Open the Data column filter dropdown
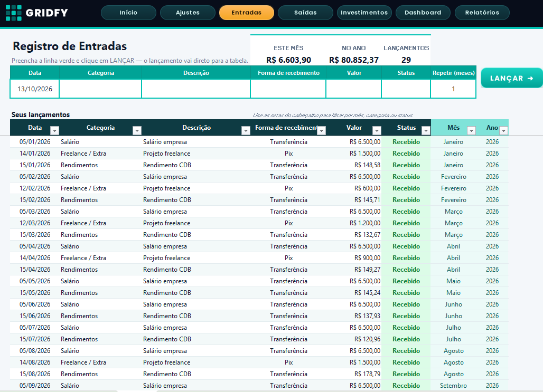The height and width of the screenshot is (392, 543). pos(54,130)
